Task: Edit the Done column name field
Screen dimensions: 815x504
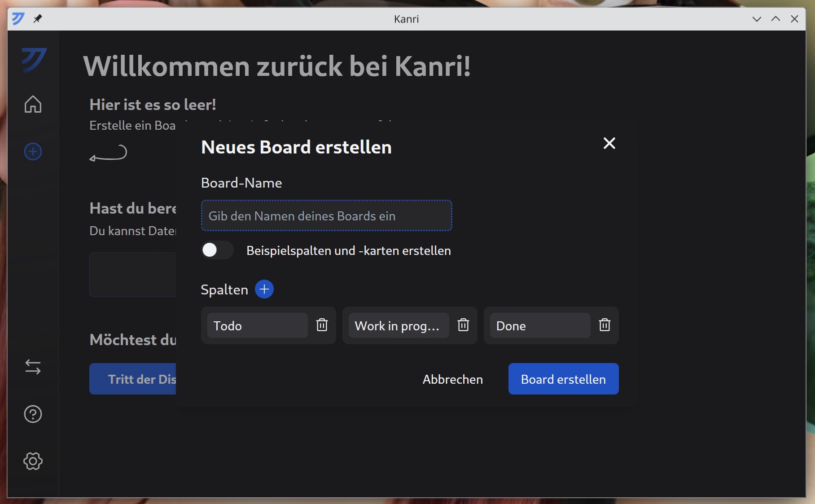Action: 540,325
